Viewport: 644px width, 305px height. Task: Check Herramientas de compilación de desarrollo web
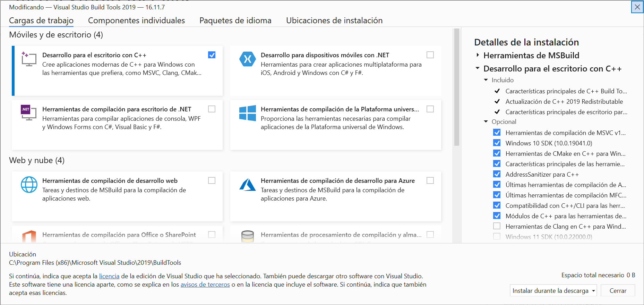point(212,180)
